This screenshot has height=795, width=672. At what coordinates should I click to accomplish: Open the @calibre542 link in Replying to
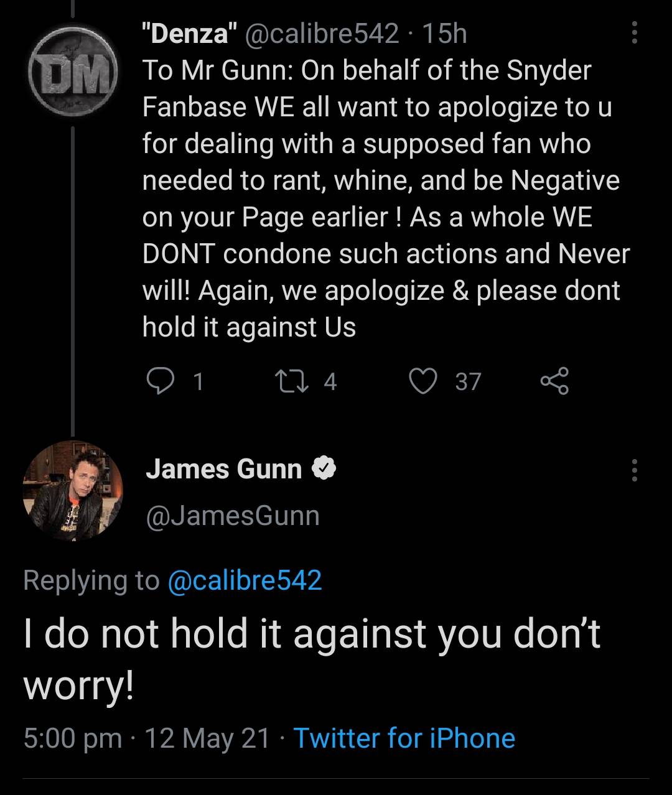246,582
